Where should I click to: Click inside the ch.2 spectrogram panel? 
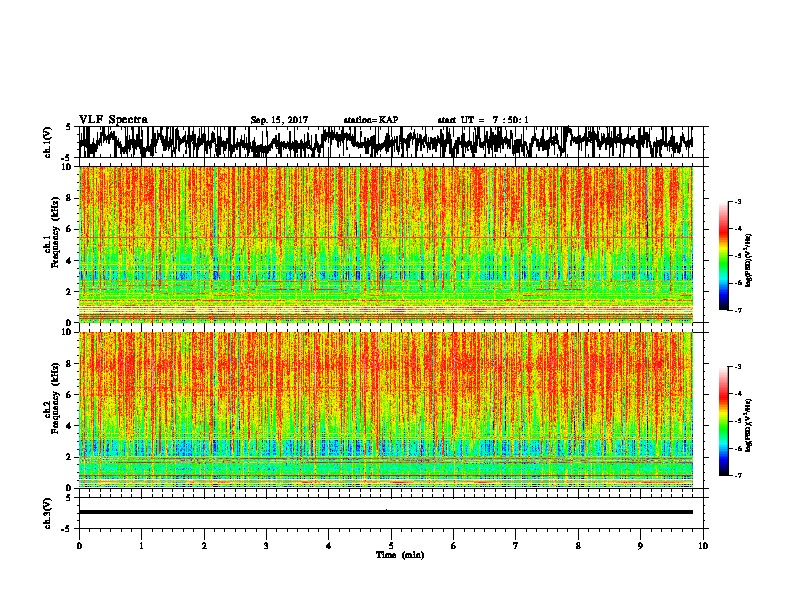(x=386, y=410)
